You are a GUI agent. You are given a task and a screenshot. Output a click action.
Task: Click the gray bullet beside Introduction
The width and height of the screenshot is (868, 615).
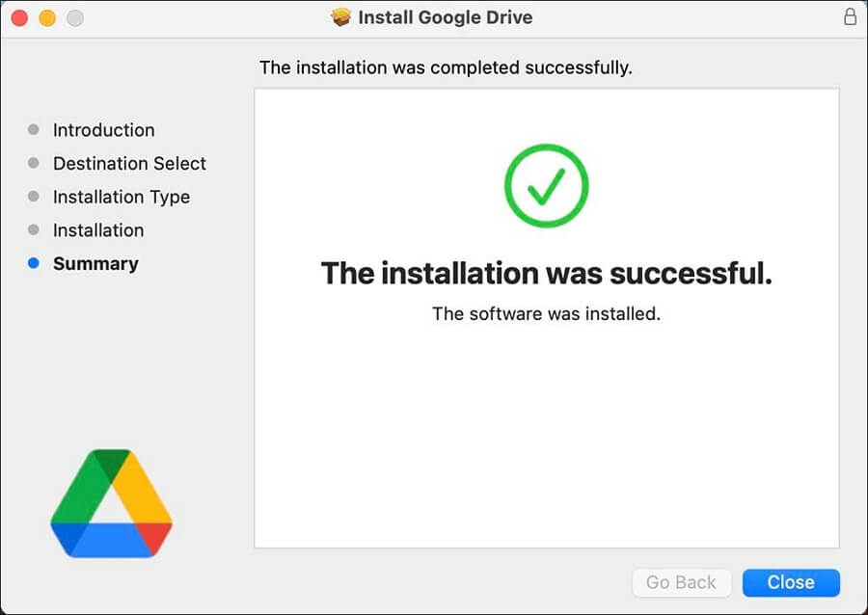[34, 129]
